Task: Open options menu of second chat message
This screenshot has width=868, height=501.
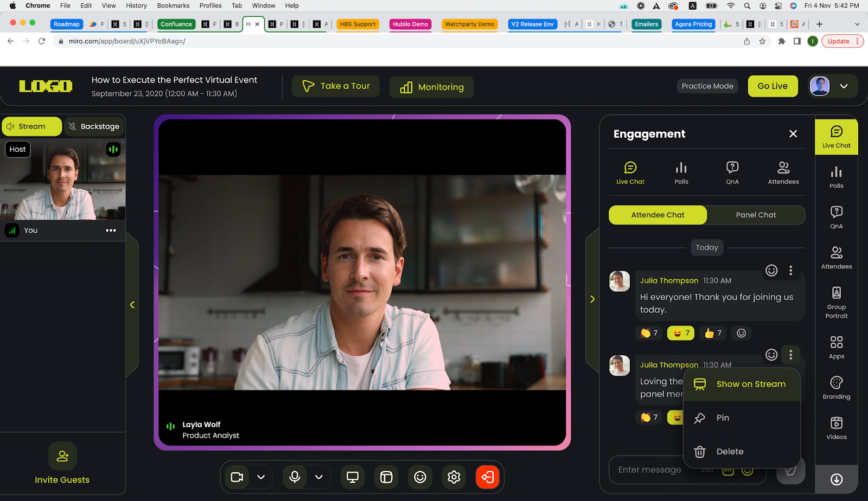Action: pos(790,355)
